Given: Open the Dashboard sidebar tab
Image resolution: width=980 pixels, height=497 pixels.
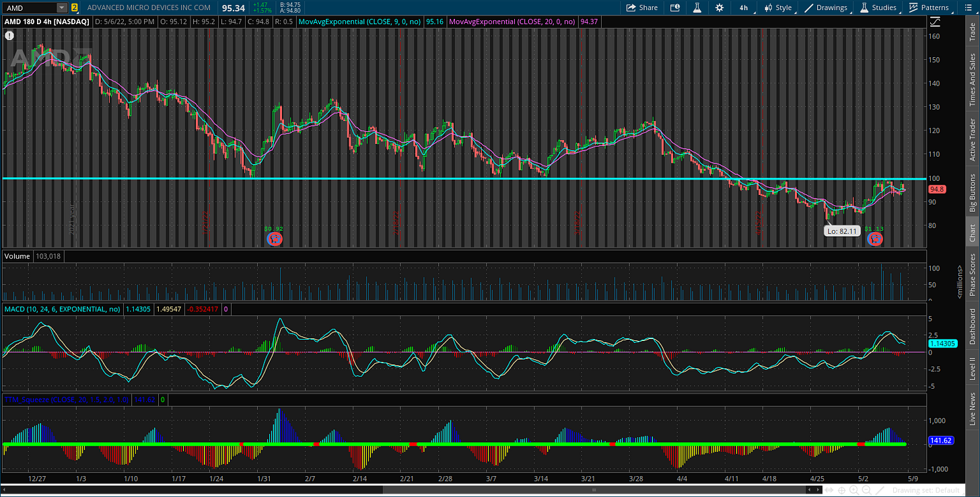Looking at the screenshot, I should (x=971, y=326).
